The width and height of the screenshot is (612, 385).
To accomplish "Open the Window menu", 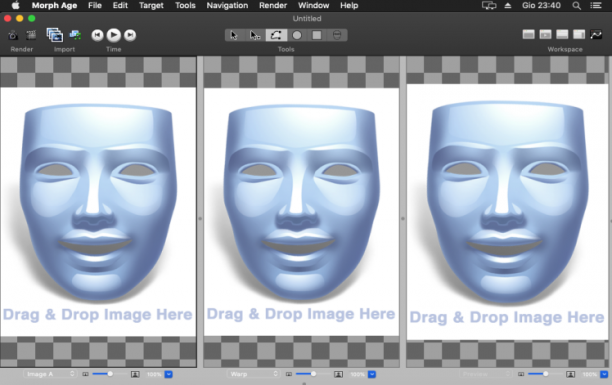I will click(x=313, y=5).
